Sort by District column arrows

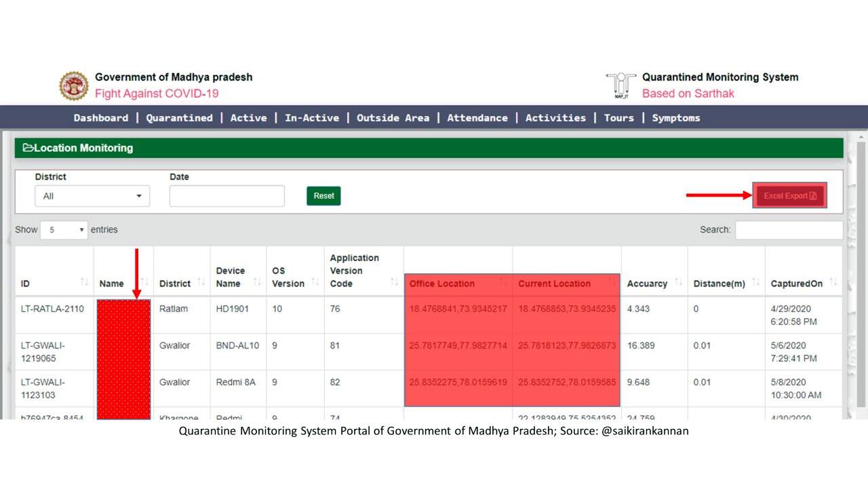[201, 282]
